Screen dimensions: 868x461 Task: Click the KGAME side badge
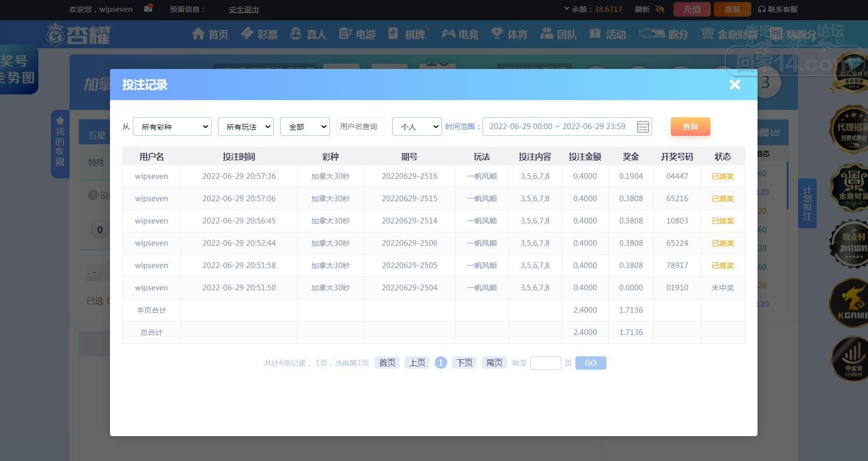pyautogui.click(x=849, y=302)
